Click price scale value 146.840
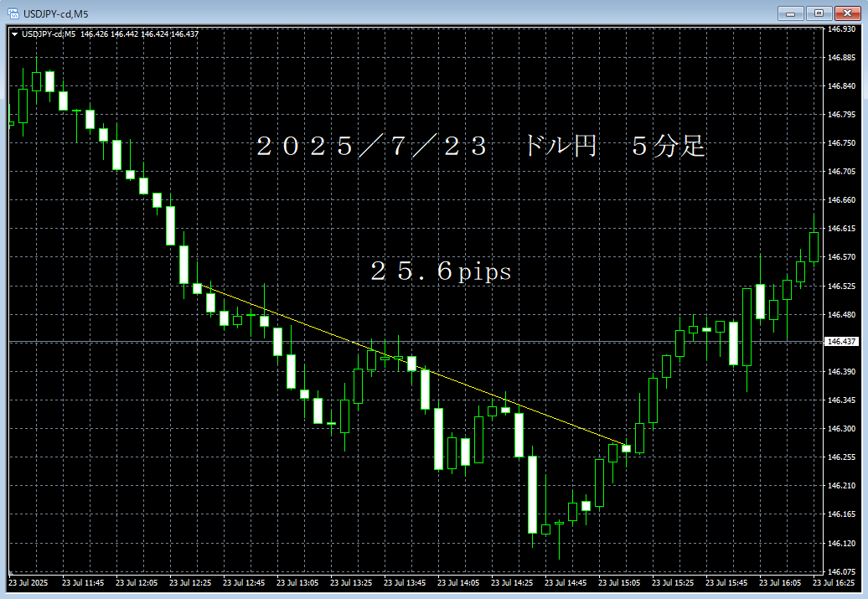 (x=841, y=85)
